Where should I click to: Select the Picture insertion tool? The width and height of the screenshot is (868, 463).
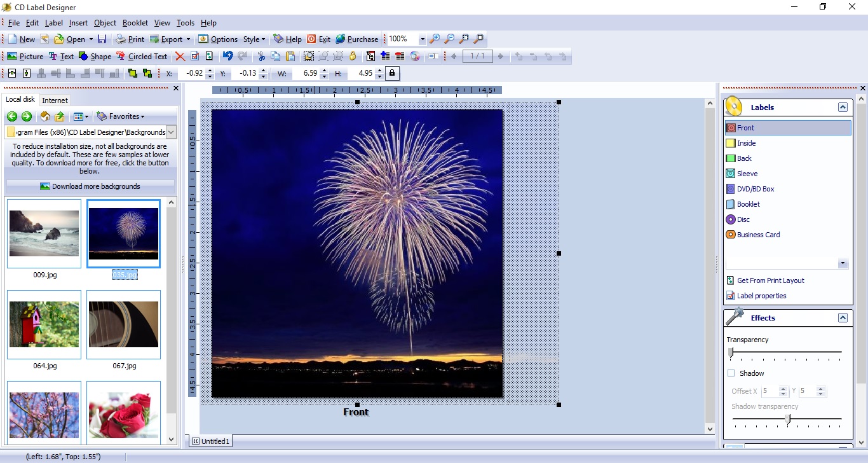[x=25, y=56]
